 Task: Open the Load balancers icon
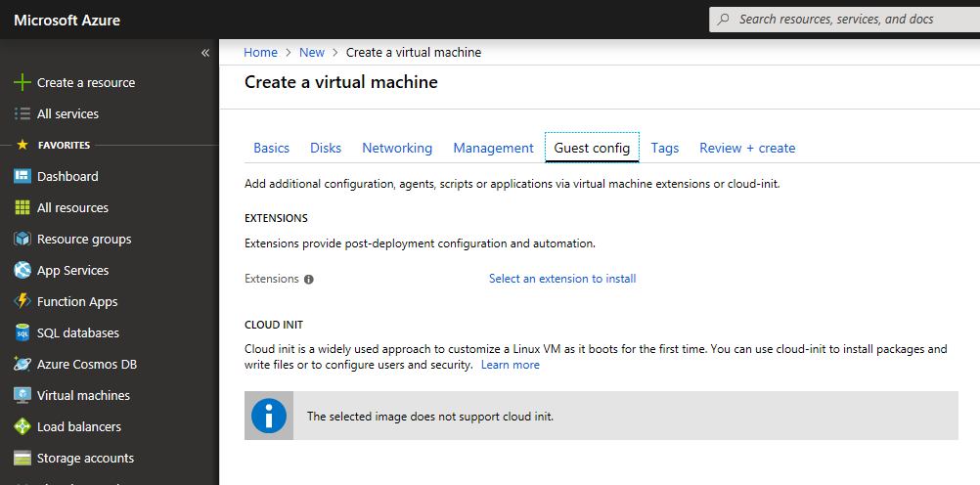[x=22, y=426]
